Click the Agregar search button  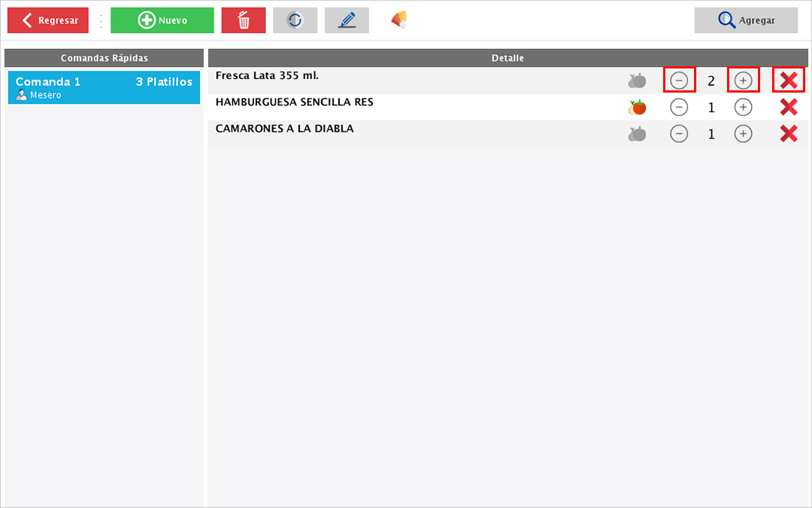746,21
